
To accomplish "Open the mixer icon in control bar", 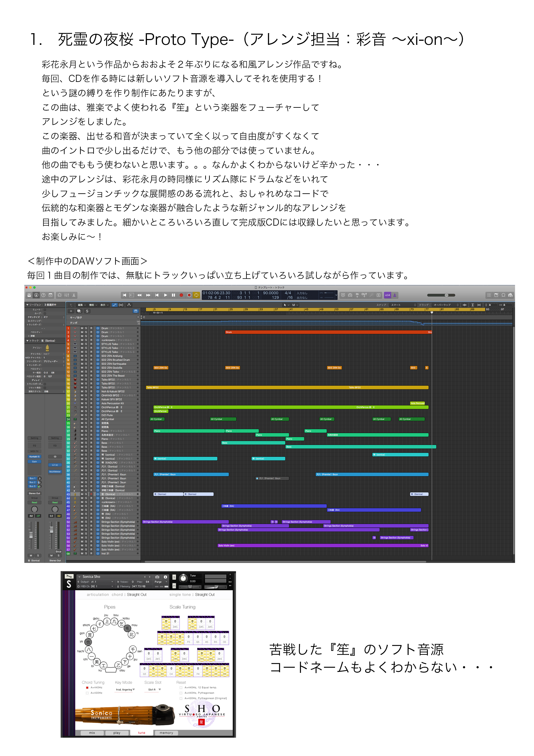I will point(67,295).
